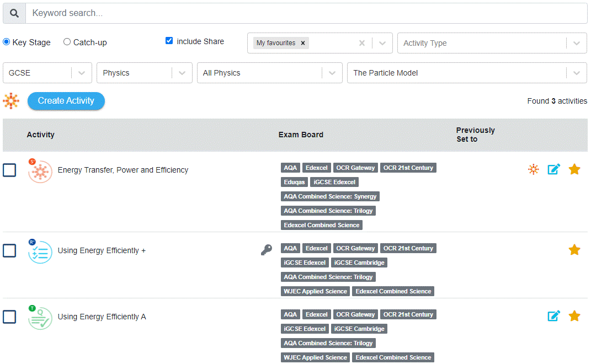Click into the Keyword search field
This screenshot has height=364, width=591.
coord(306,13)
